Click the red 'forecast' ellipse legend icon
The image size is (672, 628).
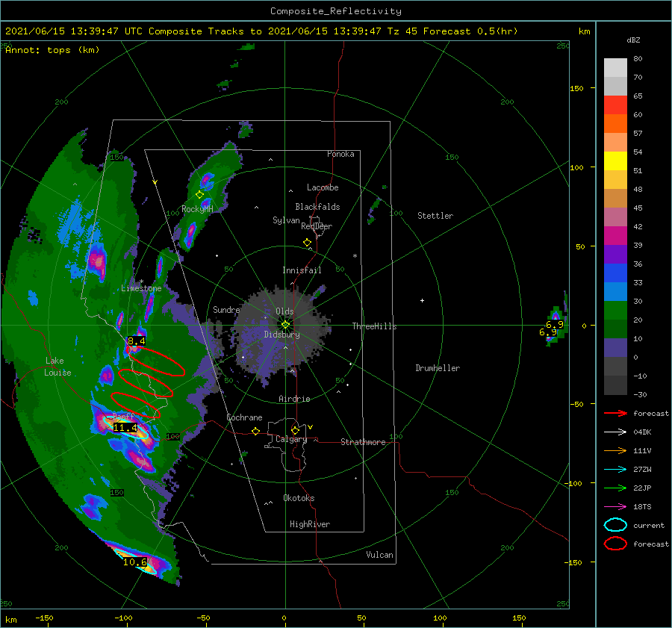(615, 544)
